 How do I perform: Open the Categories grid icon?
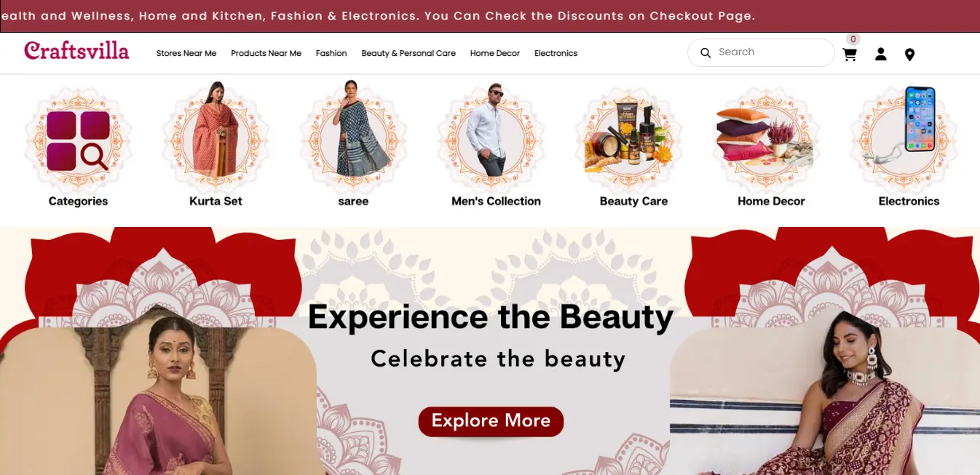[78, 140]
